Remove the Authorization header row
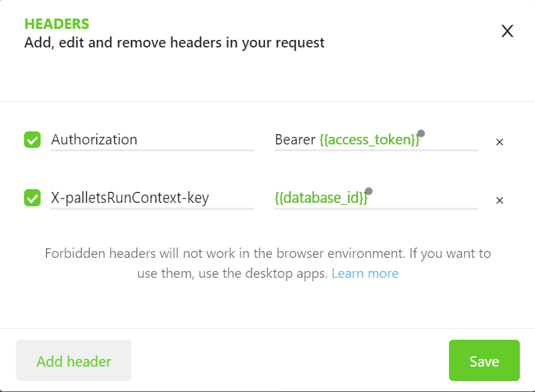This screenshot has height=392, width=535. [x=500, y=142]
